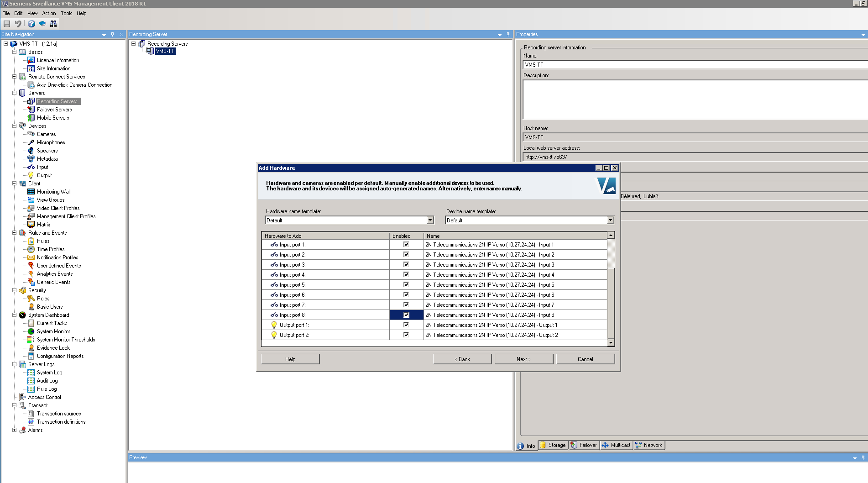Click the blue Help question-mark toolbar icon
The image size is (868, 483).
point(31,24)
